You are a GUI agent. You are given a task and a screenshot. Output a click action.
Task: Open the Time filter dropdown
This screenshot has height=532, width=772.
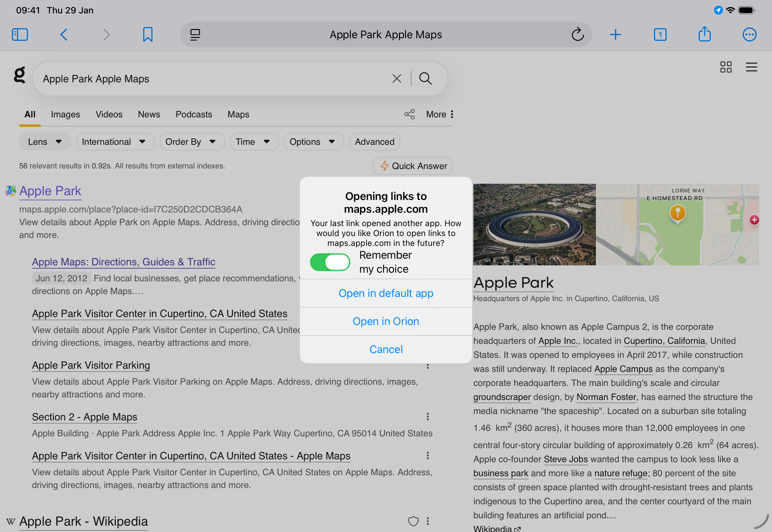point(254,141)
